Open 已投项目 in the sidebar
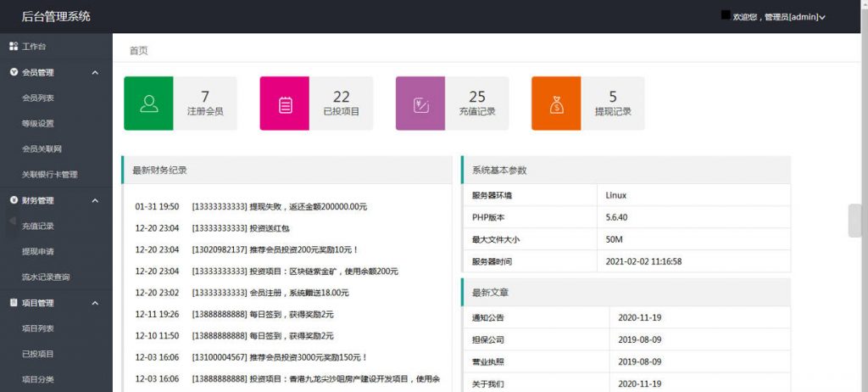The width and height of the screenshot is (868, 392). 38,354
